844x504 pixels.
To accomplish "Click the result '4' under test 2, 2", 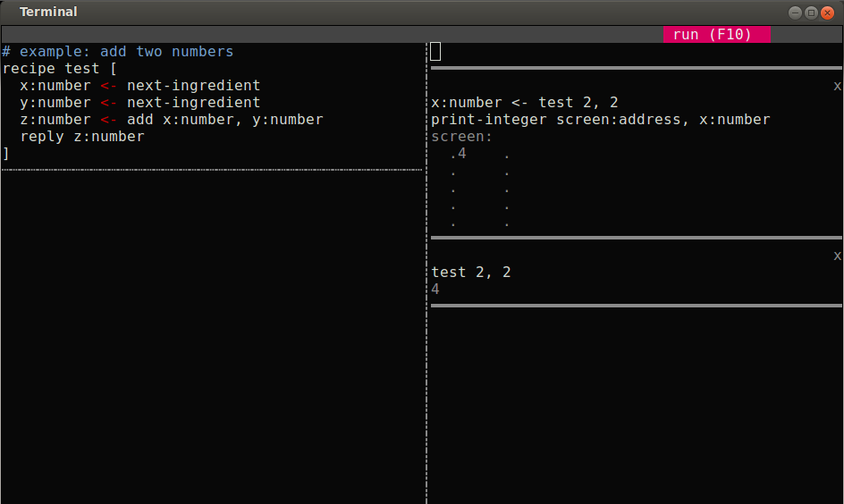I will coord(435,290).
